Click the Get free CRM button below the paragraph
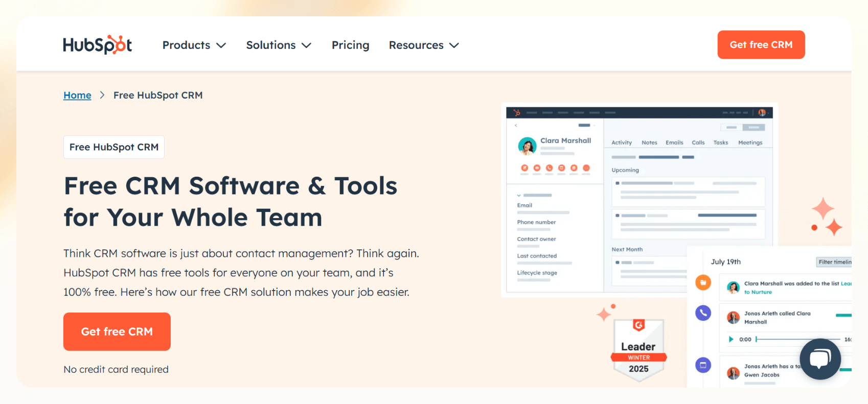The height and width of the screenshot is (404, 868). click(x=117, y=331)
